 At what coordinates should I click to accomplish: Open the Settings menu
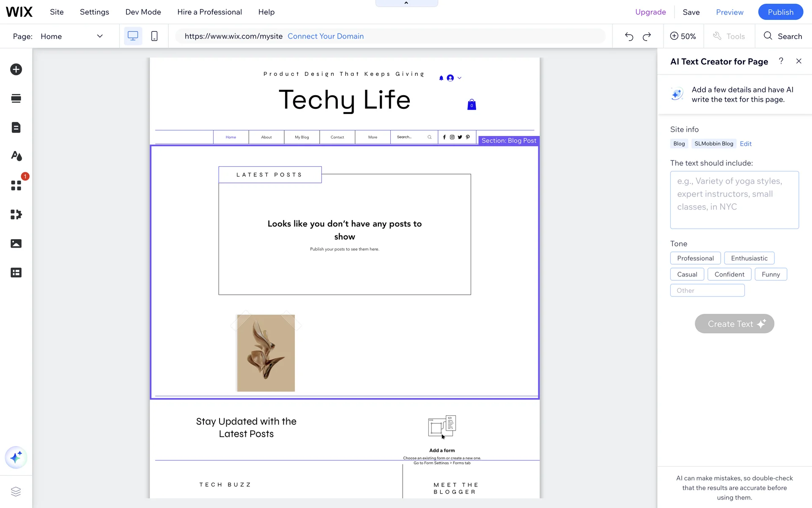pyautogui.click(x=94, y=12)
